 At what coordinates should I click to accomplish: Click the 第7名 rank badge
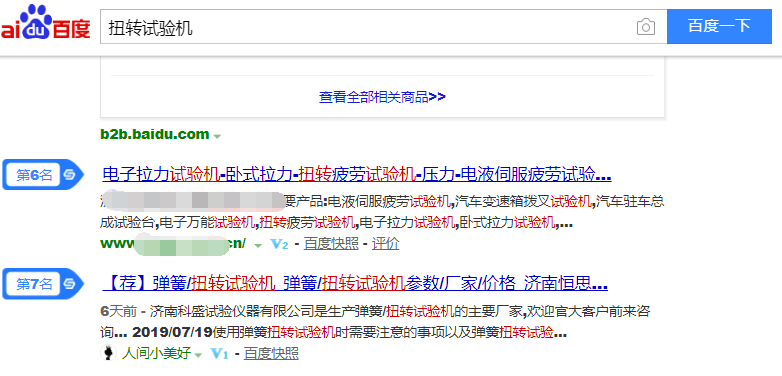43,284
